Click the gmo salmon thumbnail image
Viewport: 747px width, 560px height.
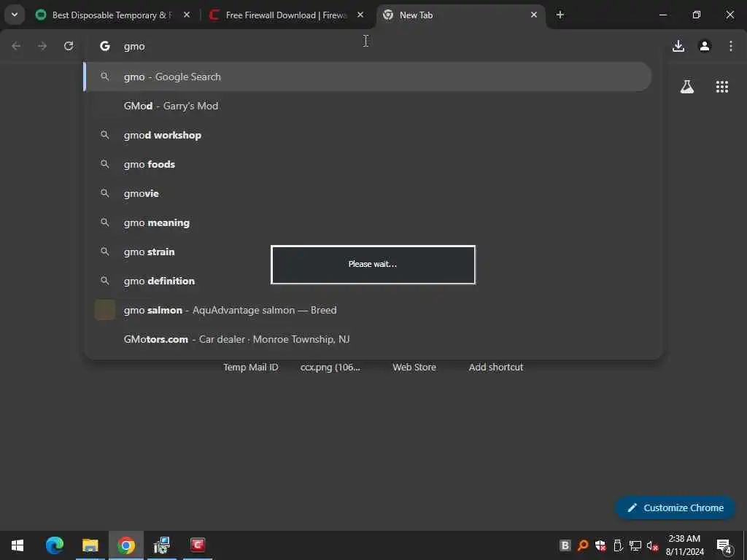pyautogui.click(x=105, y=310)
